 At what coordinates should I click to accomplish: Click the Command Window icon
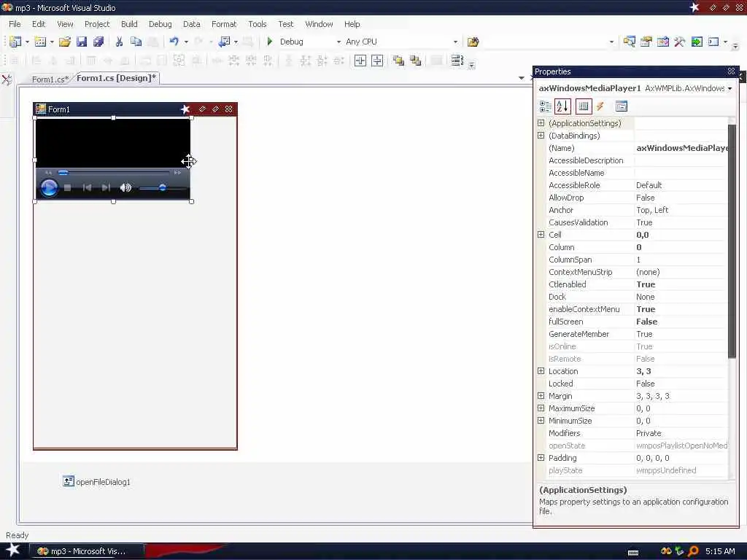pyautogui.click(x=713, y=42)
